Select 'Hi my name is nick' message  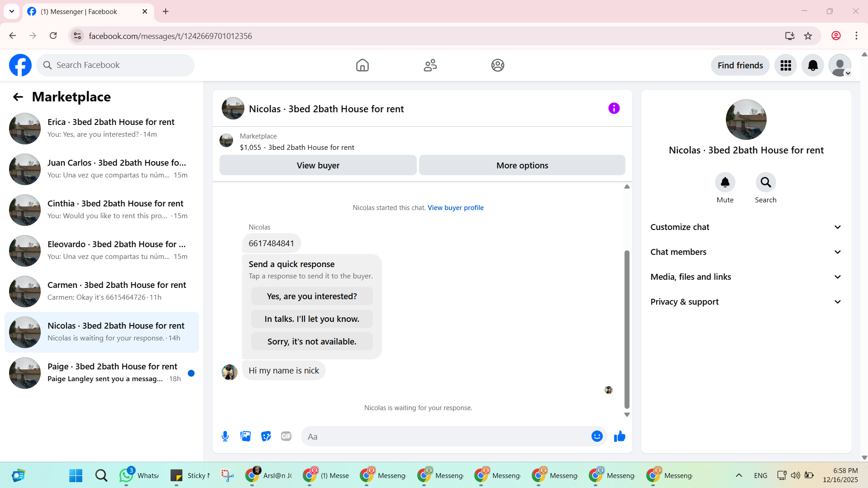click(284, 370)
